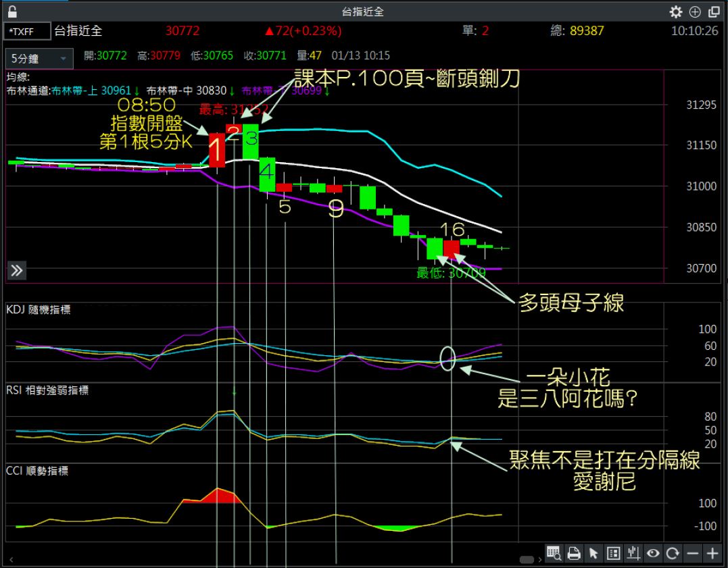The width and height of the screenshot is (728, 568).
Task: Open settings with the gear icon
Action: [x=675, y=11]
